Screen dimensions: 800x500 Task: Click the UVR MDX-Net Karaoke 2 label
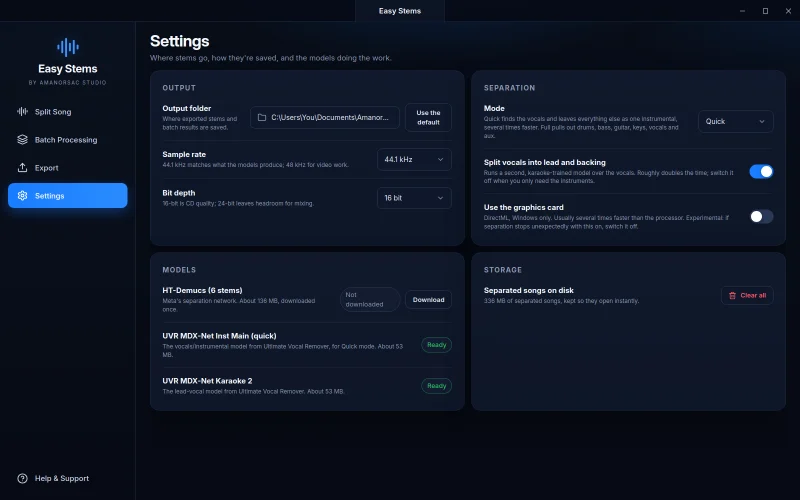[207, 381]
